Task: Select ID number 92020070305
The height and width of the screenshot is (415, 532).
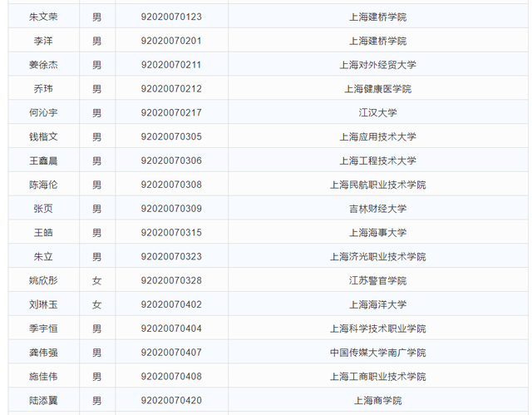Action: coord(171,136)
